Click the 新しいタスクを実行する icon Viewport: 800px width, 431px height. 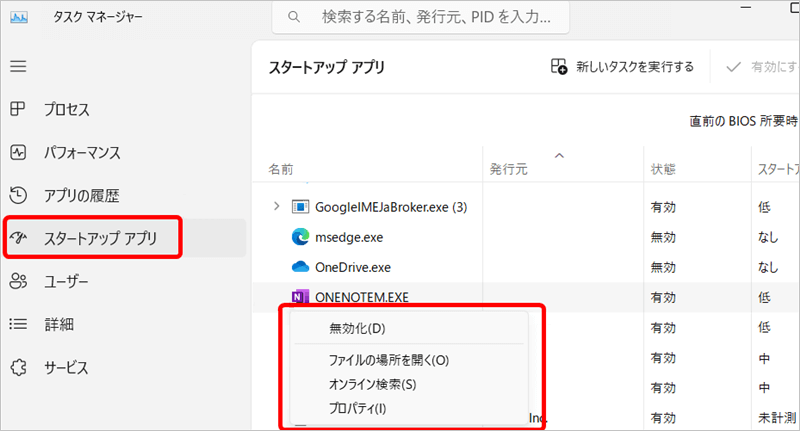tap(559, 67)
